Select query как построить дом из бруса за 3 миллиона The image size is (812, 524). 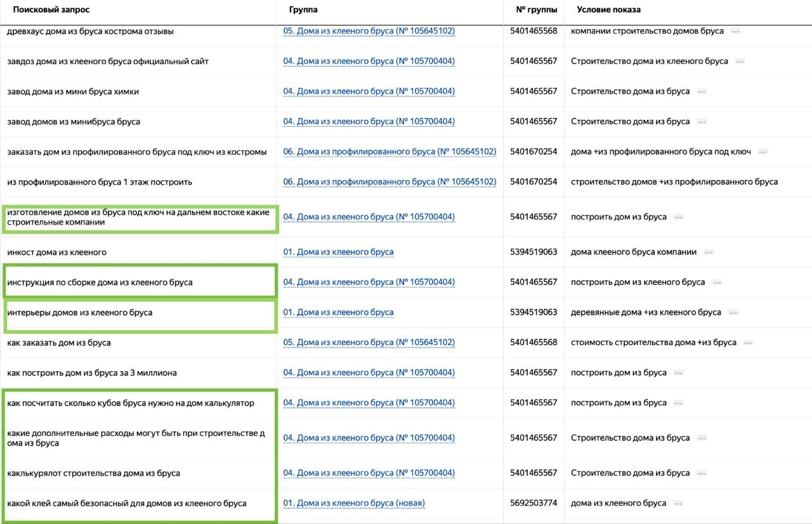pos(92,372)
